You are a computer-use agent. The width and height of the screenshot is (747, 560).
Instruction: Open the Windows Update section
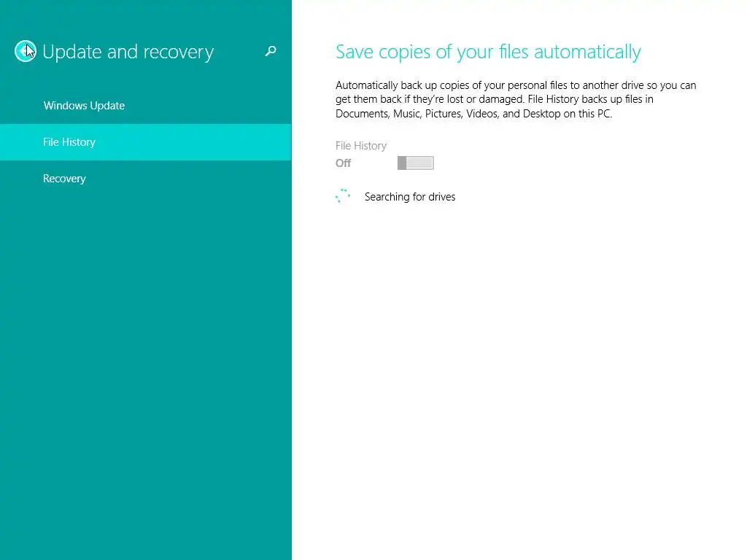coord(145,106)
